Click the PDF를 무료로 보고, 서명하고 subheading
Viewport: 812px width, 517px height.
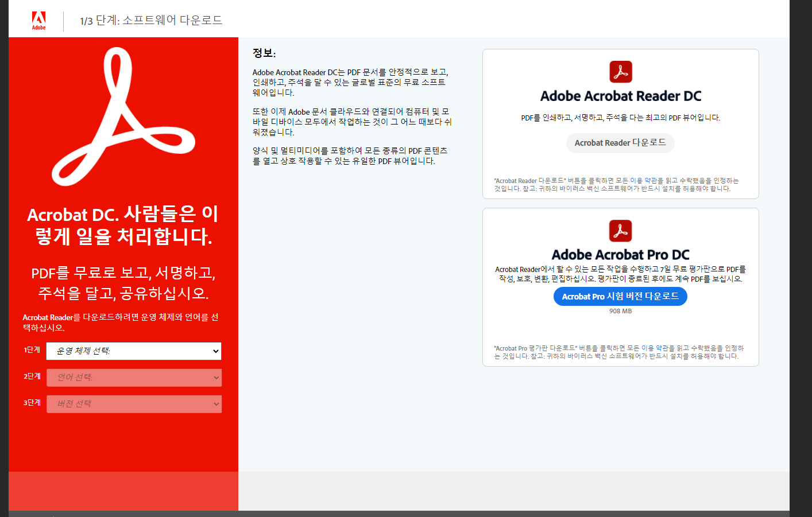point(123,283)
